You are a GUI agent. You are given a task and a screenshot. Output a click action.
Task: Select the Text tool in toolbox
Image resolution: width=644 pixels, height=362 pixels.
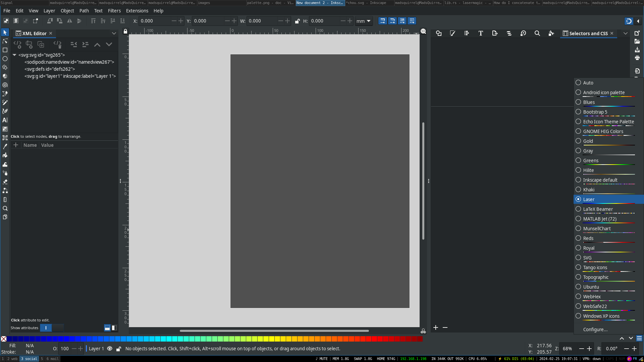[x=5, y=120]
